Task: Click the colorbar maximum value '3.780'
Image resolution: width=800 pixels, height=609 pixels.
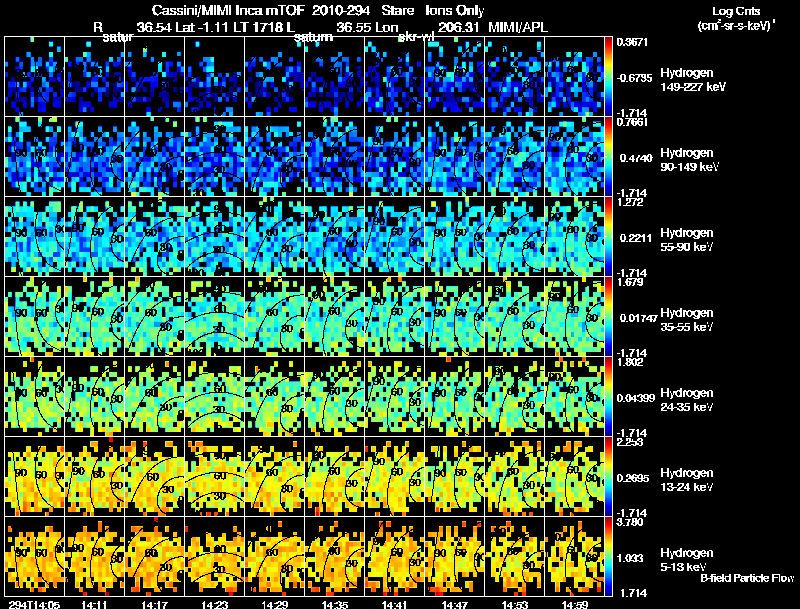Action: (x=630, y=523)
